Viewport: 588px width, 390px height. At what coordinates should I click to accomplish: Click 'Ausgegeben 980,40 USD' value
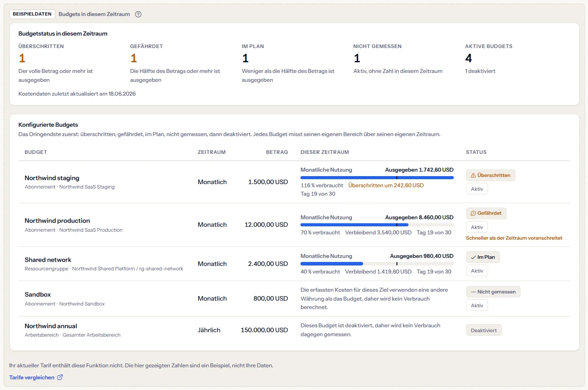click(422, 256)
